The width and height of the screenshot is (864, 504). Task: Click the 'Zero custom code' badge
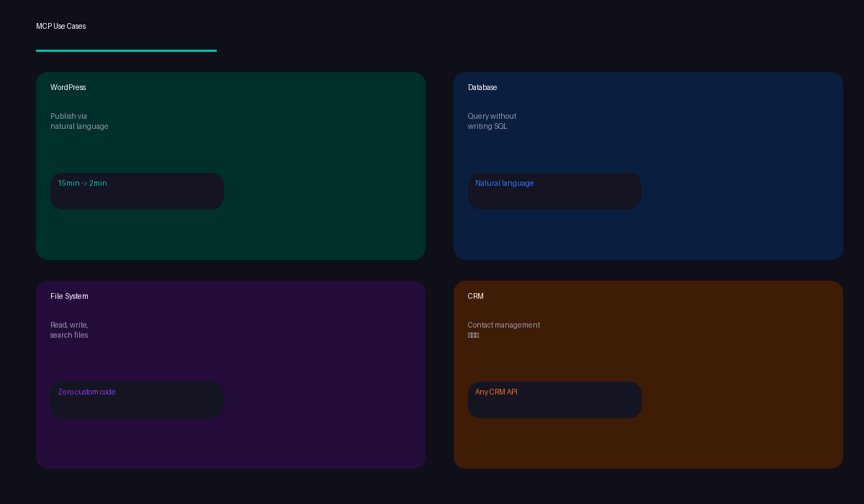click(137, 400)
